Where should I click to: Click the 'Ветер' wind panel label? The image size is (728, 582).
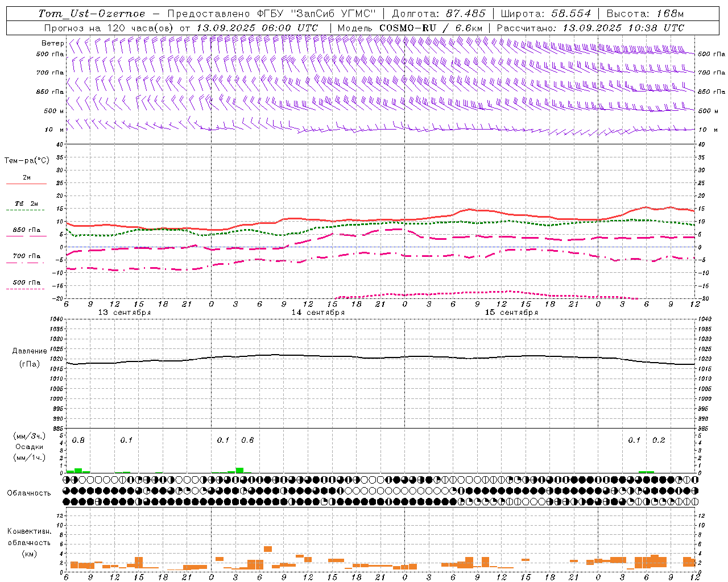[x=52, y=43]
